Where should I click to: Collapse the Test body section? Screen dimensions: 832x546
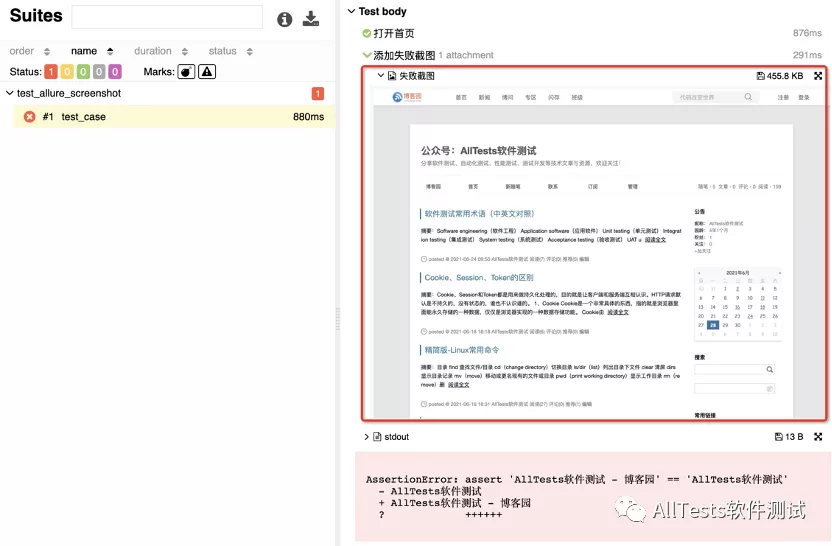351,11
